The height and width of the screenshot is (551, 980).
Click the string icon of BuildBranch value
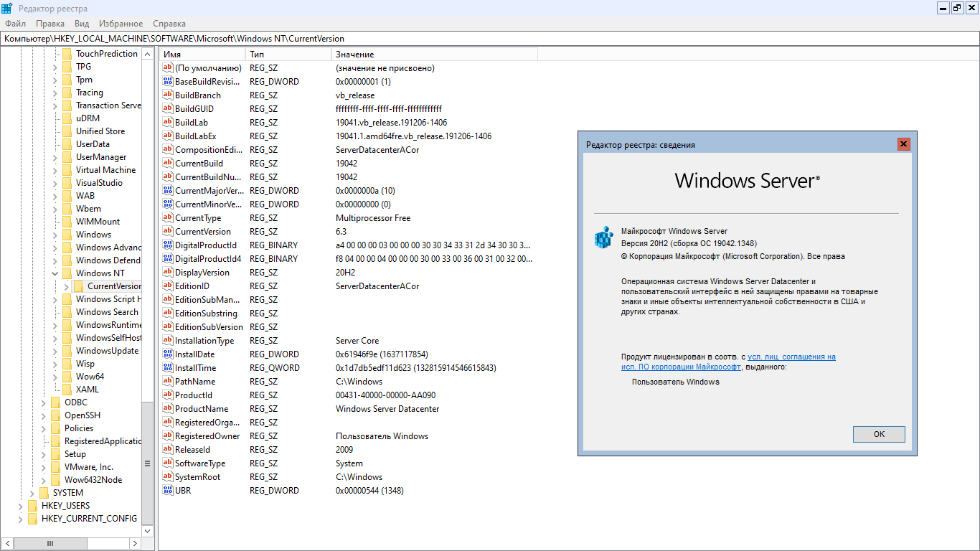(x=168, y=95)
